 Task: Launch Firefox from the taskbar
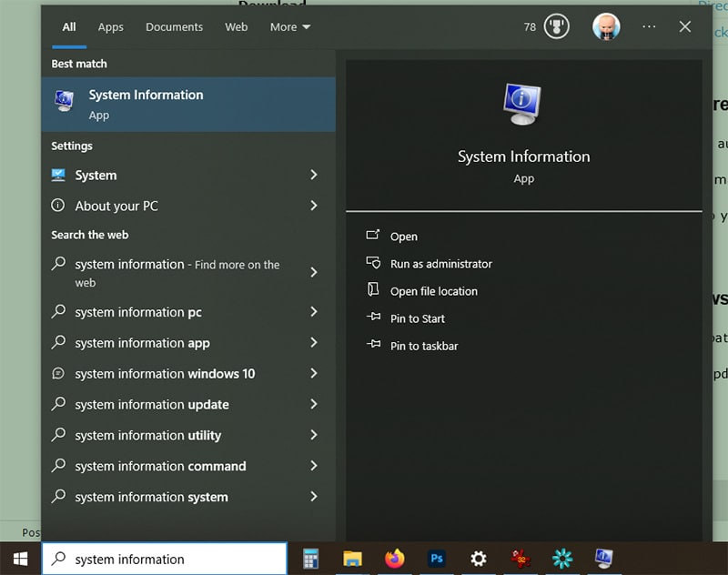[x=395, y=559]
